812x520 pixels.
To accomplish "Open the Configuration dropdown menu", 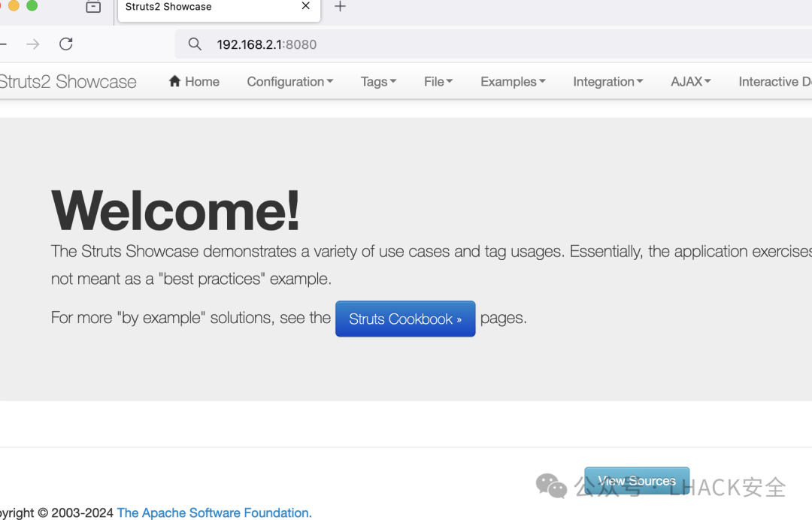I will coord(290,82).
